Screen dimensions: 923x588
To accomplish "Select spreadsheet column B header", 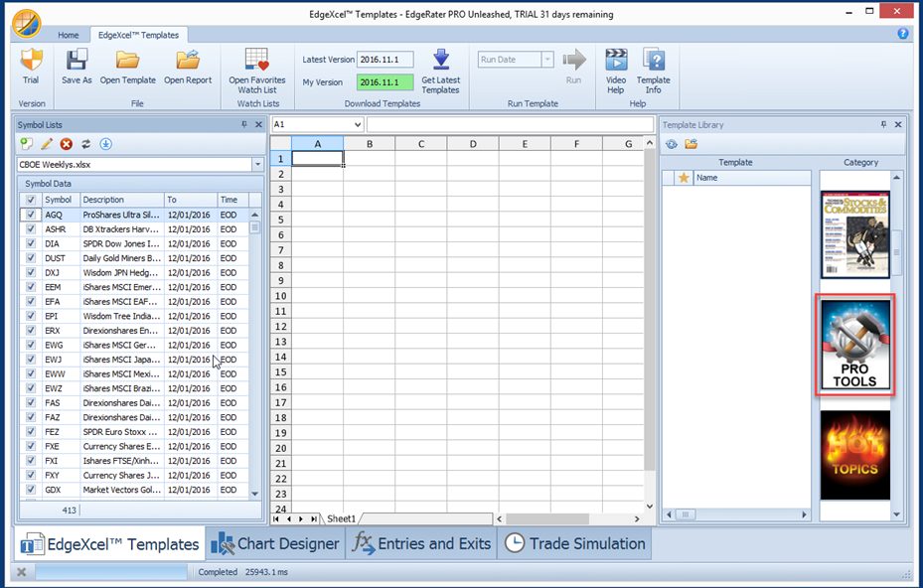I will tap(370, 144).
